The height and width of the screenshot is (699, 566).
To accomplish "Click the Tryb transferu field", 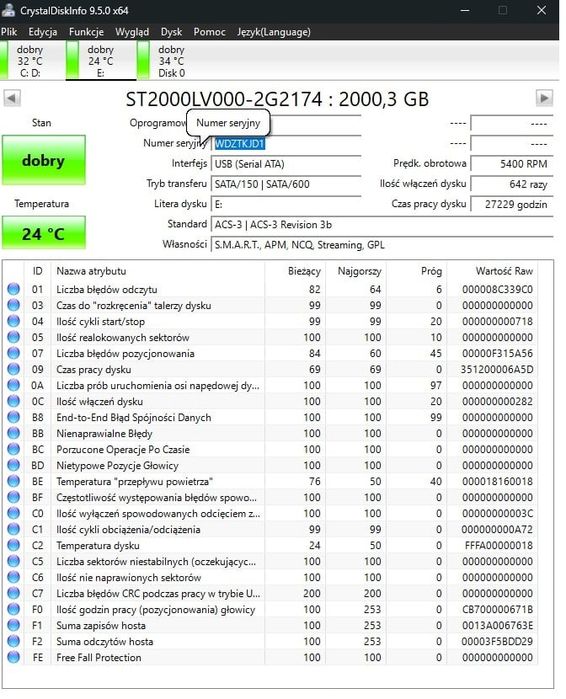I will (x=285, y=184).
